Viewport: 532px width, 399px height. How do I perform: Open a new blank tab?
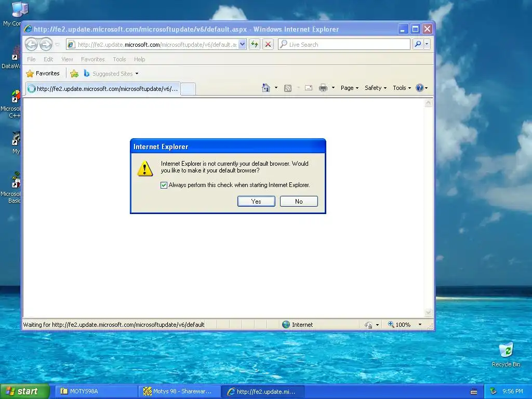click(x=188, y=89)
